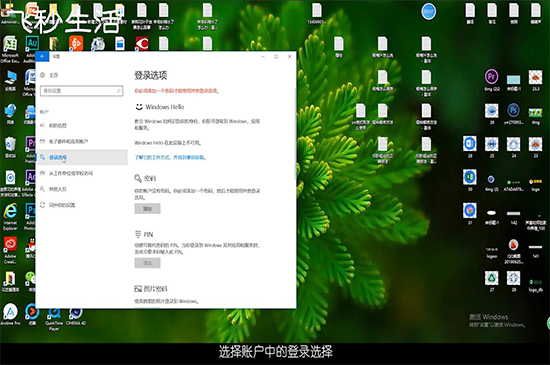This screenshot has height=365, width=550.
Task: Maximize the Settings window
Action: tap(276, 56)
